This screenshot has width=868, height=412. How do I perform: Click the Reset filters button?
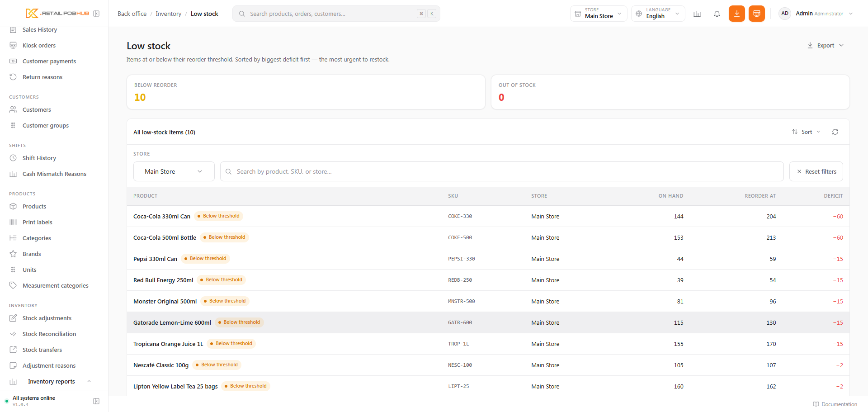(816, 172)
